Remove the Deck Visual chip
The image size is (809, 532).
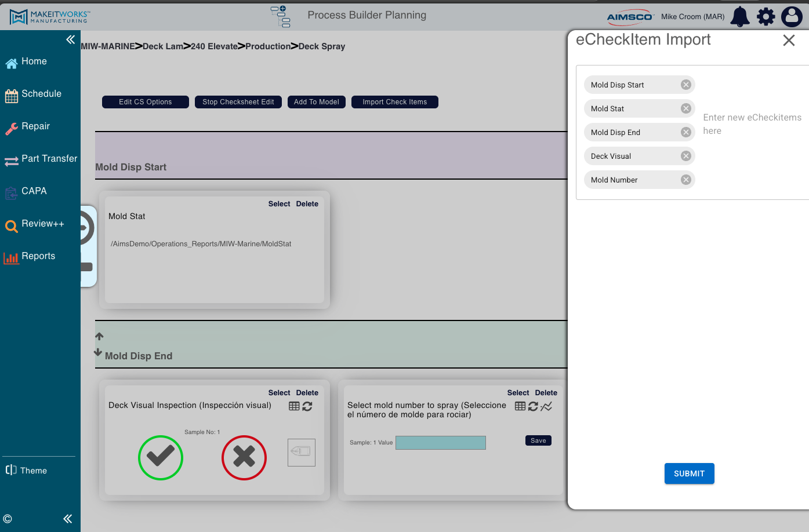point(686,156)
